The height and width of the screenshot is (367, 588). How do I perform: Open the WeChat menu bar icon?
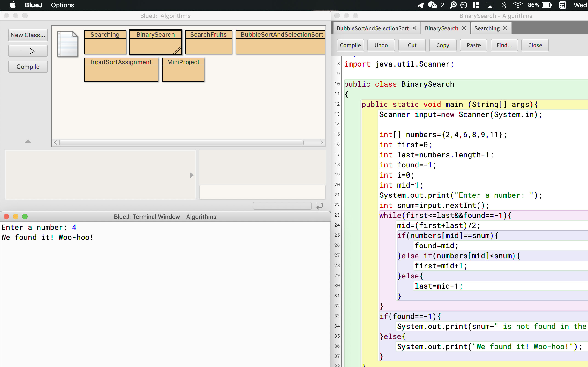432,5
